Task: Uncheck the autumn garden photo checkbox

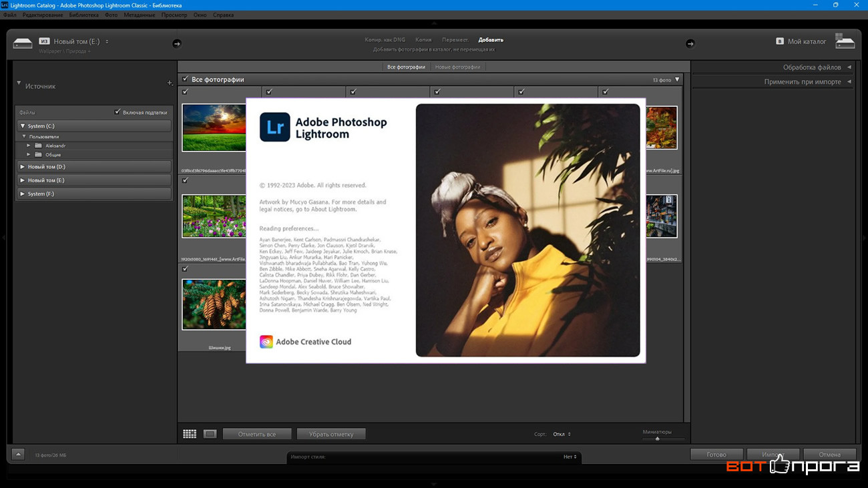Action: pyautogui.click(x=606, y=92)
